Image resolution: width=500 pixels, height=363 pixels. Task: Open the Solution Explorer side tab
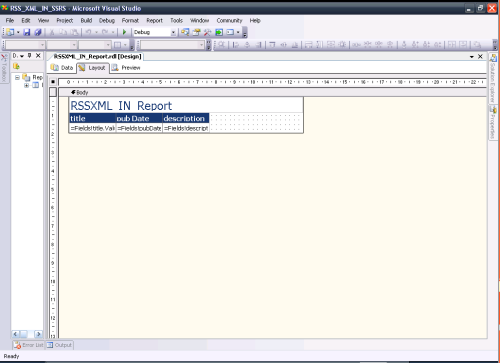coord(493,78)
